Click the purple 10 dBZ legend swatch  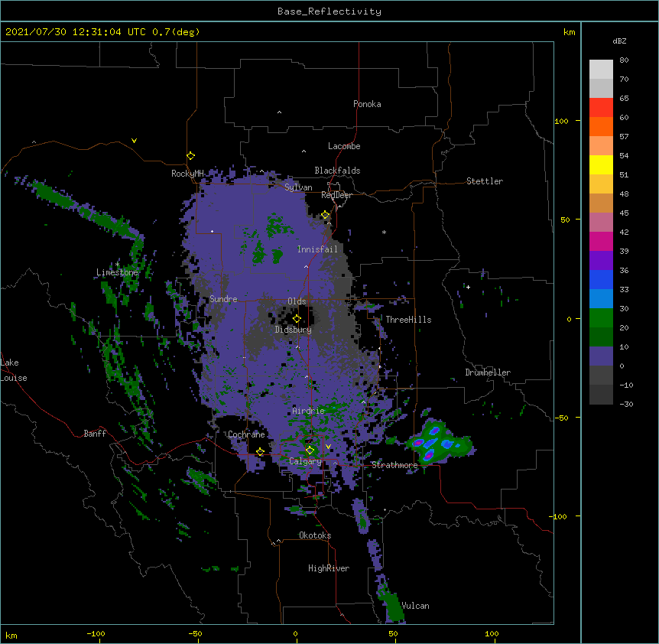[601, 356]
